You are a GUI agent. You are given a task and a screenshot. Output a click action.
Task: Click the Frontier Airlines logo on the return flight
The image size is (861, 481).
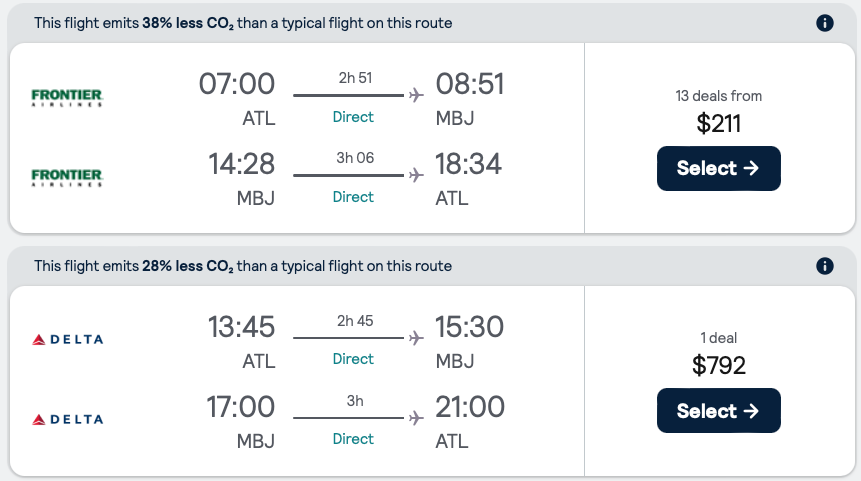(68, 177)
